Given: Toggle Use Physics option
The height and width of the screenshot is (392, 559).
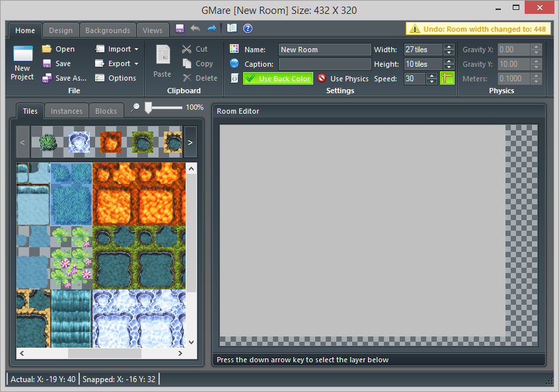Looking at the screenshot, I should tap(344, 79).
